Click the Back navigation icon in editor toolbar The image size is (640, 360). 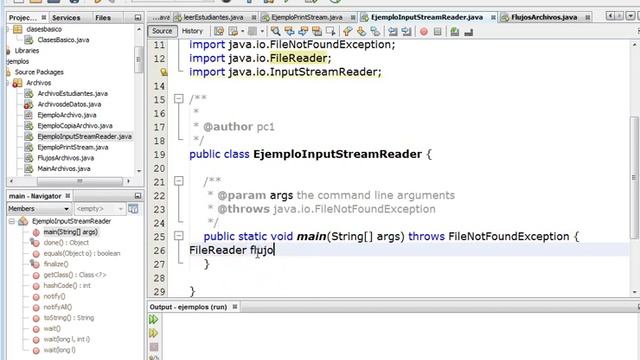(x=233, y=31)
